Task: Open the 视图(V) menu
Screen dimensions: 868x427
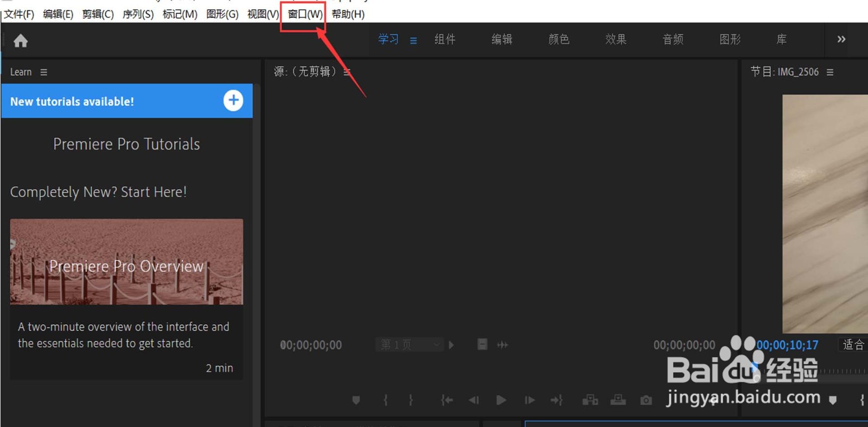Action: click(263, 14)
